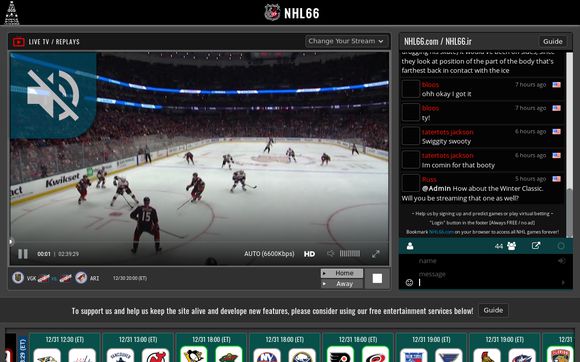Open chat user profile icon

[x=410, y=246]
